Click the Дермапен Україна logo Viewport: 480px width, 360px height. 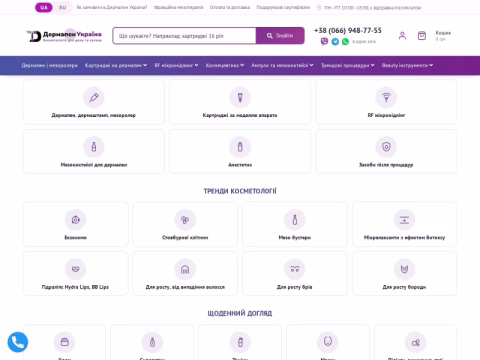(64, 36)
